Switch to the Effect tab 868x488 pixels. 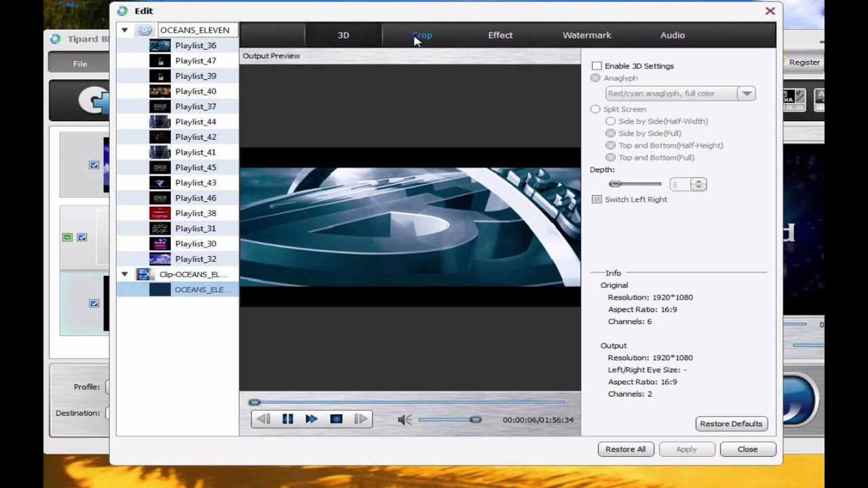tap(500, 35)
